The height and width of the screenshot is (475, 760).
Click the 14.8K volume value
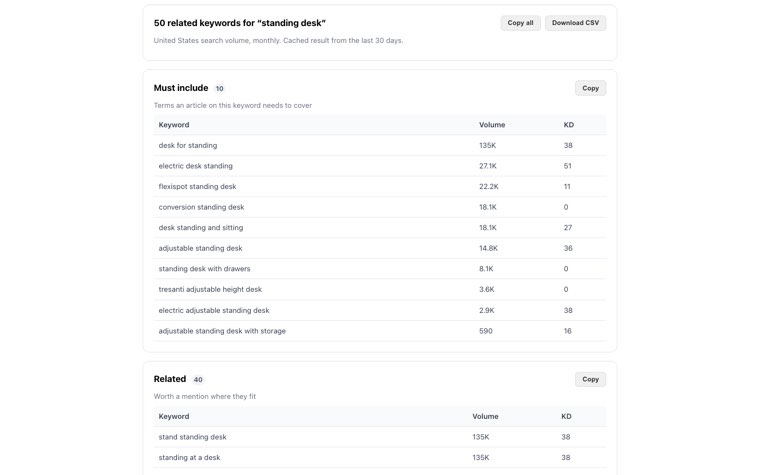[x=488, y=248]
